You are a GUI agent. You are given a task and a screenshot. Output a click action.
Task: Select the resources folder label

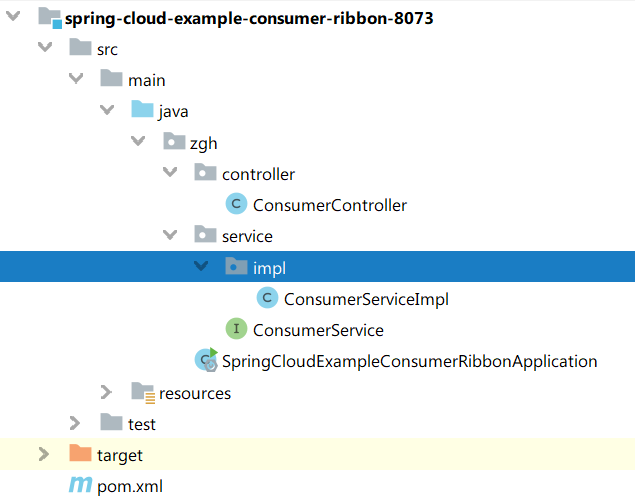point(195,394)
